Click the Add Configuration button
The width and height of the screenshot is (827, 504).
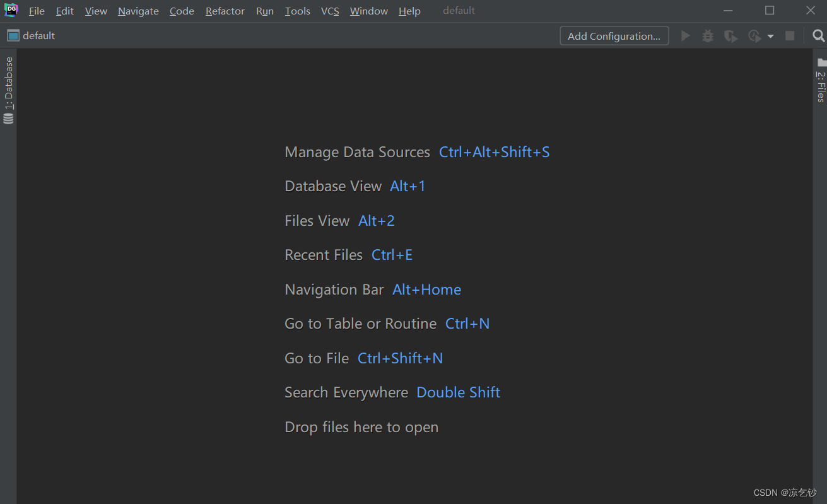click(x=614, y=36)
